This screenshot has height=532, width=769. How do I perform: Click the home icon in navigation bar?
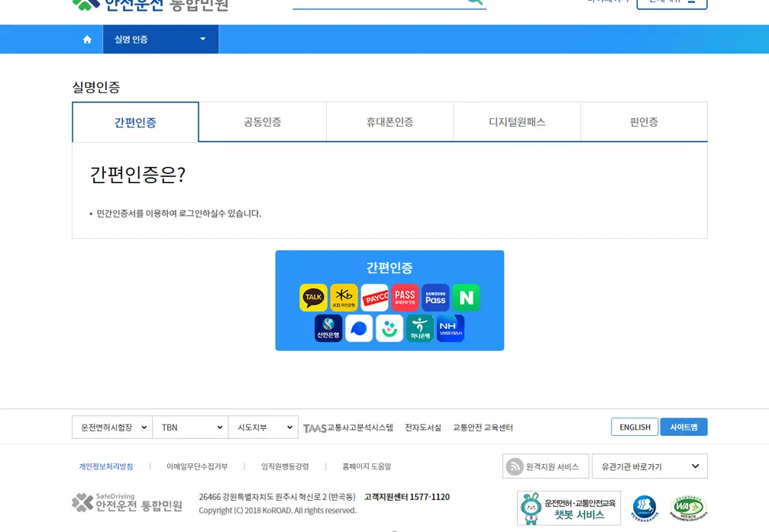click(86, 37)
